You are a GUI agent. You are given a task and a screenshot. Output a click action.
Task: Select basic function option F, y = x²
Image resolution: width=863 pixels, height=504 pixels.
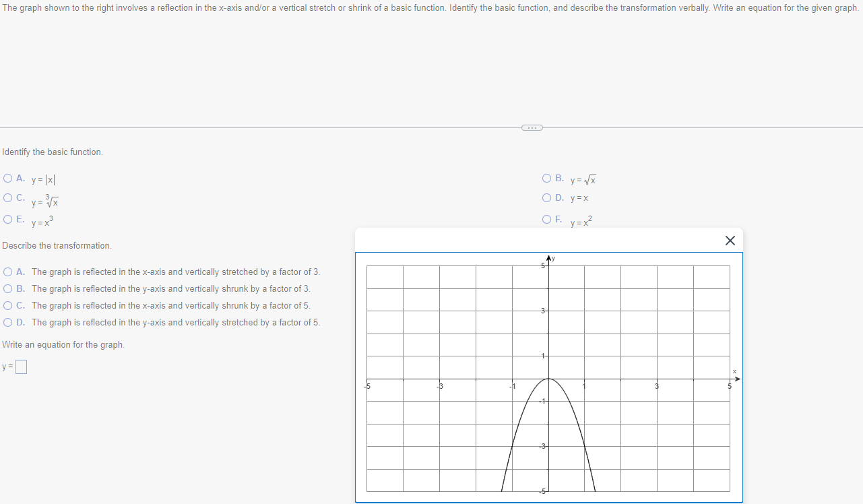click(547, 219)
